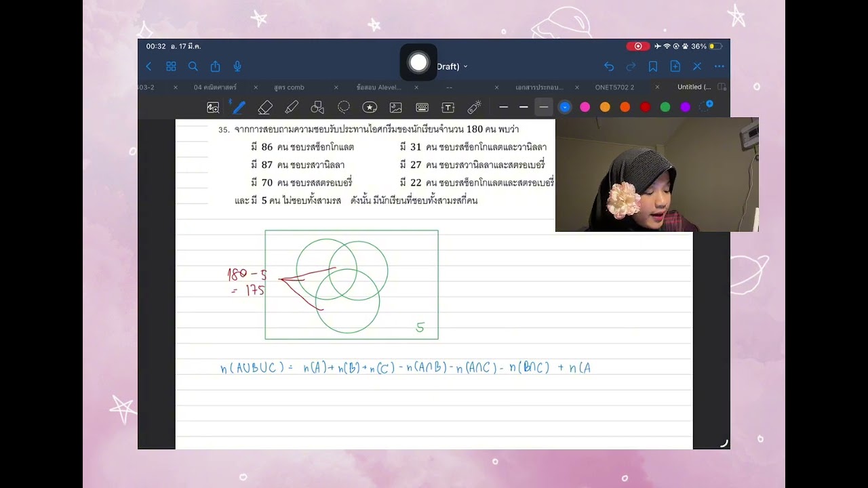868x488 pixels.
Task: Pick the purple color swatch
Action: pos(686,107)
